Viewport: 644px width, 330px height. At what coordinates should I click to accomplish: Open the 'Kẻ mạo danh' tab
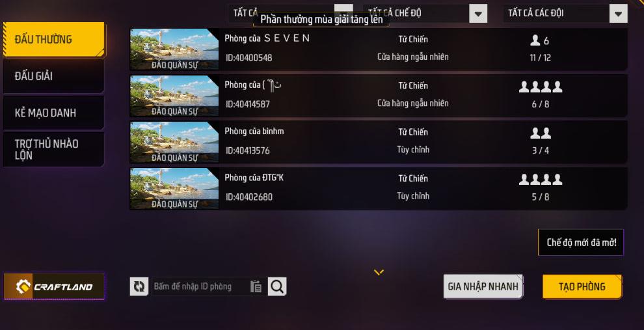(x=54, y=113)
